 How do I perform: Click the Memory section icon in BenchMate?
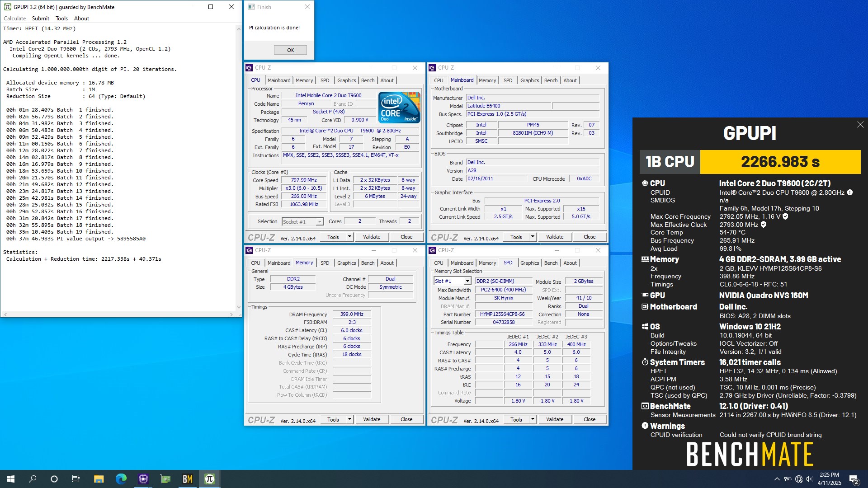(645, 259)
